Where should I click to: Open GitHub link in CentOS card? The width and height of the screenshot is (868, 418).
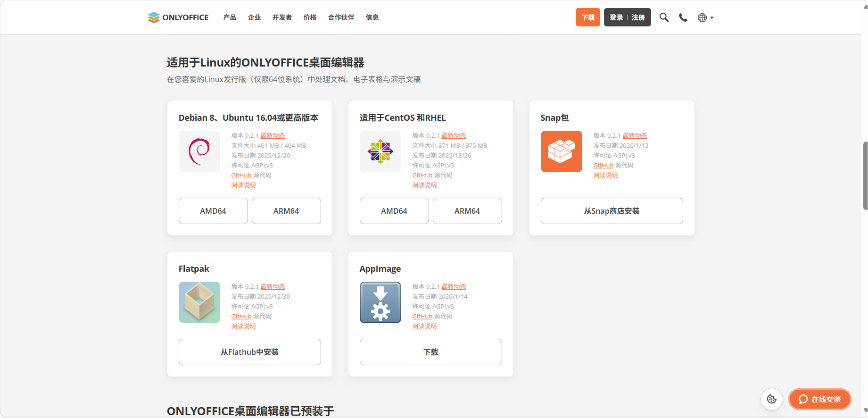click(x=422, y=176)
